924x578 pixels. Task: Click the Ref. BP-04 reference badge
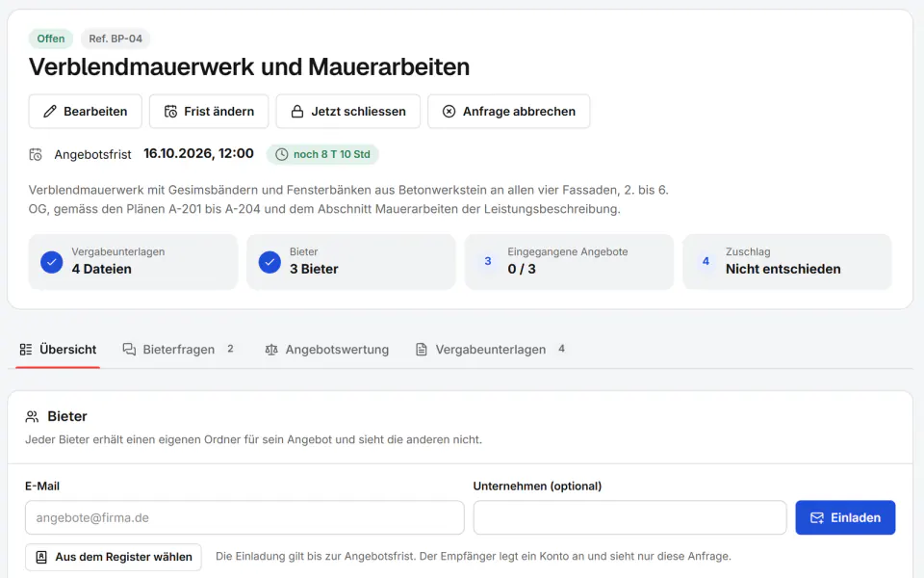(x=115, y=39)
